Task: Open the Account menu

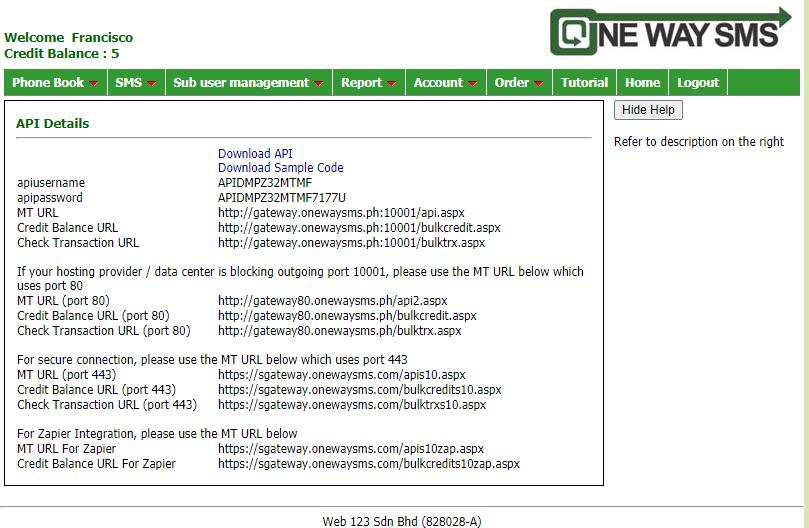Action: click(x=445, y=83)
